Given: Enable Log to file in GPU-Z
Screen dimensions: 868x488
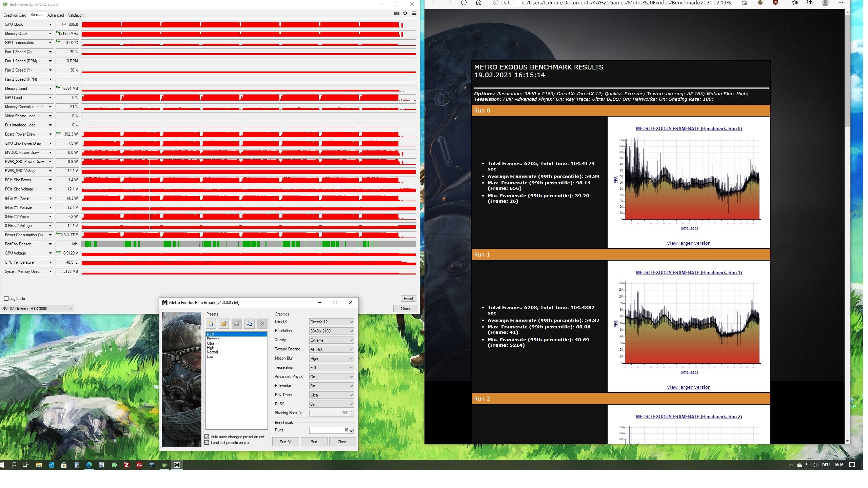Looking at the screenshot, I should point(6,299).
